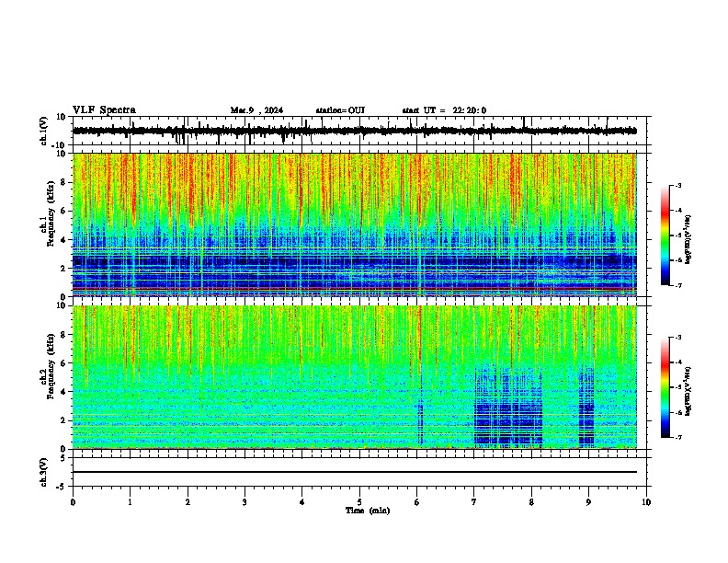Click time axis tick label "1"
The width and height of the screenshot is (728, 563).
point(130,502)
